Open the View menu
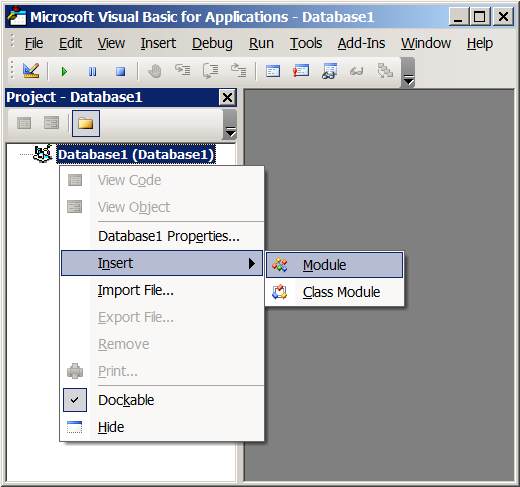Screen dimensions: 520x487 [x=111, y=43]
